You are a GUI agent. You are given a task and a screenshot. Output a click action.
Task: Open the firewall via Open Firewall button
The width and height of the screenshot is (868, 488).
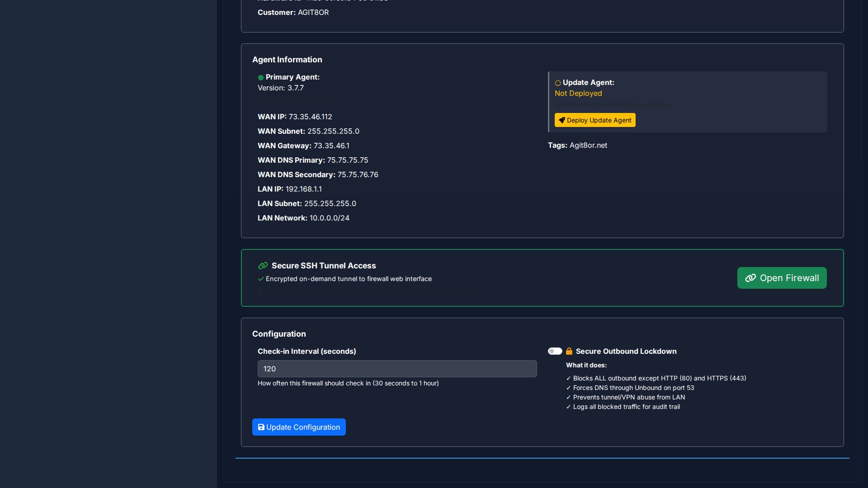(782, 278)
